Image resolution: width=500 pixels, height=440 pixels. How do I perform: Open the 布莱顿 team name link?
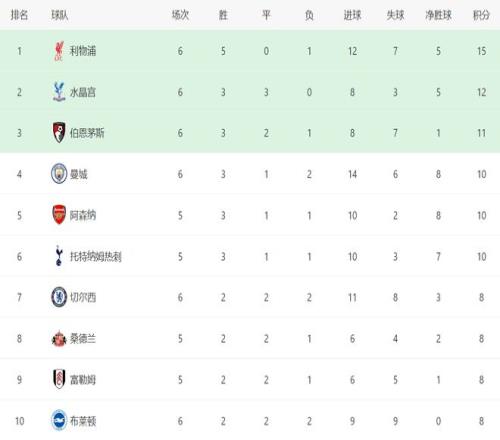tap(83, 421)
